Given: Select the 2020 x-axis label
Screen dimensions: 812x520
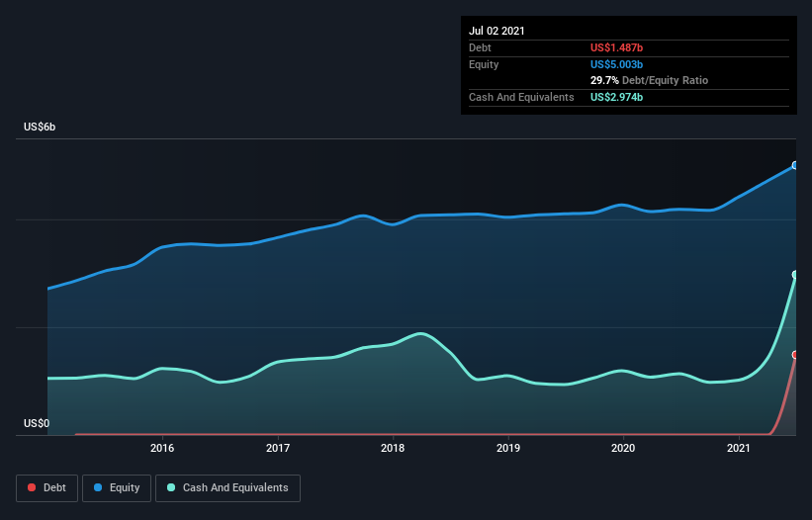Looking at the screenshot, I should 624,448.
